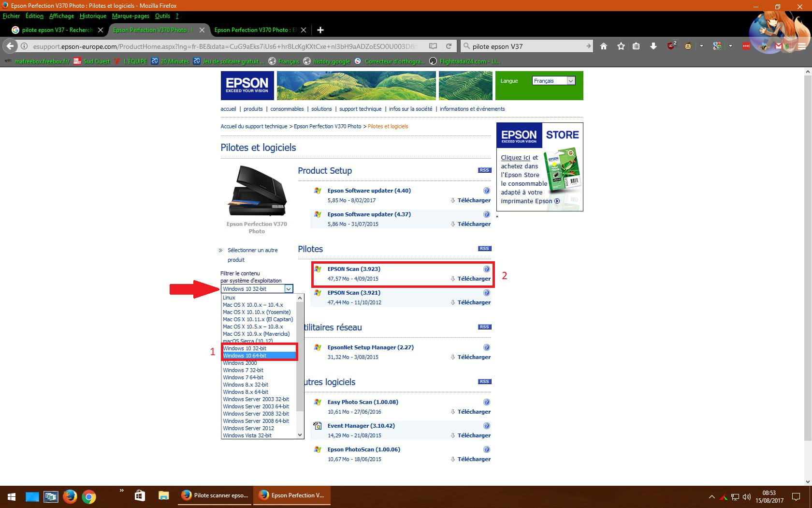Choose Windows Server 2012 option

(x=259, y=428)
